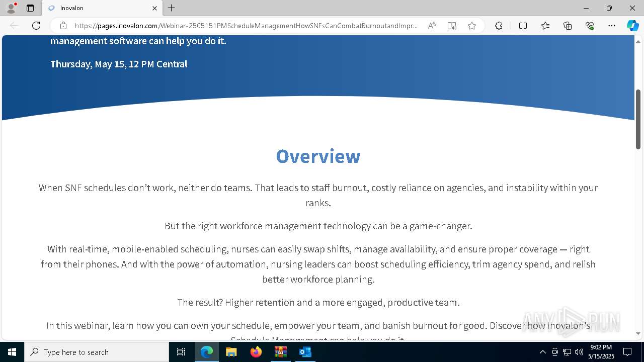
Task: Click the taskbar search box
Action: [x=97, y=352]
